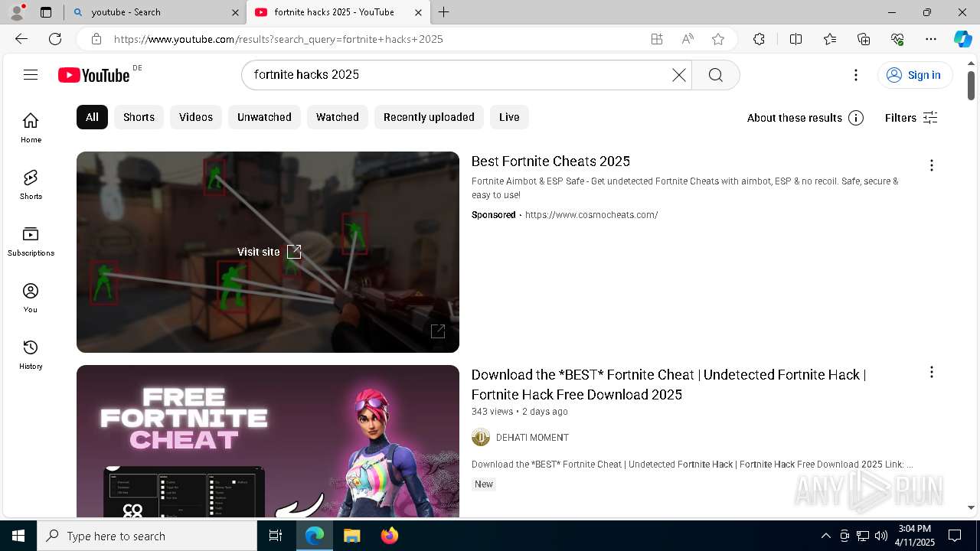
Task: Open more options for Fortnite Cheat video
Action: point(931,372)
